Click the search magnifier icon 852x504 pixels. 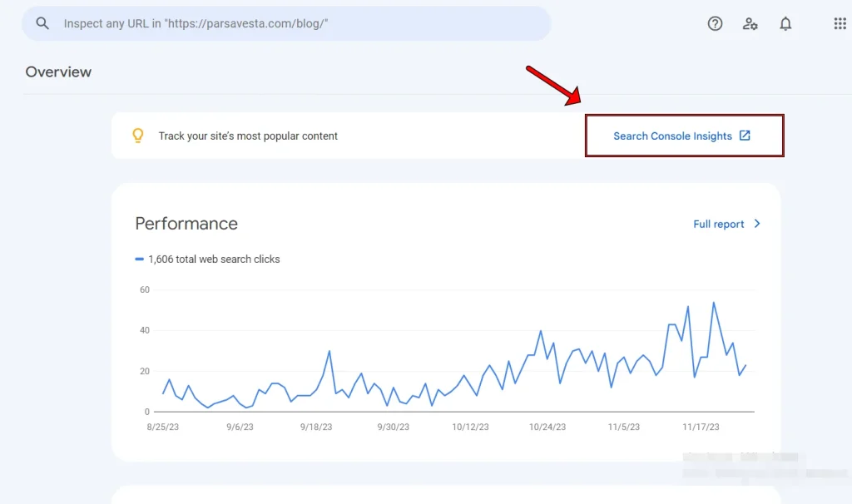[42, 23]
